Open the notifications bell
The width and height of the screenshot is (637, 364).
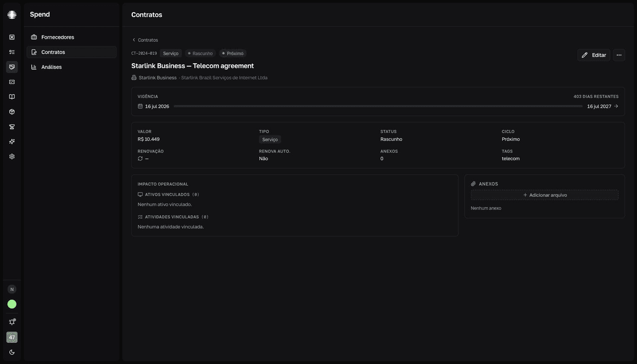tap(12, 322)
